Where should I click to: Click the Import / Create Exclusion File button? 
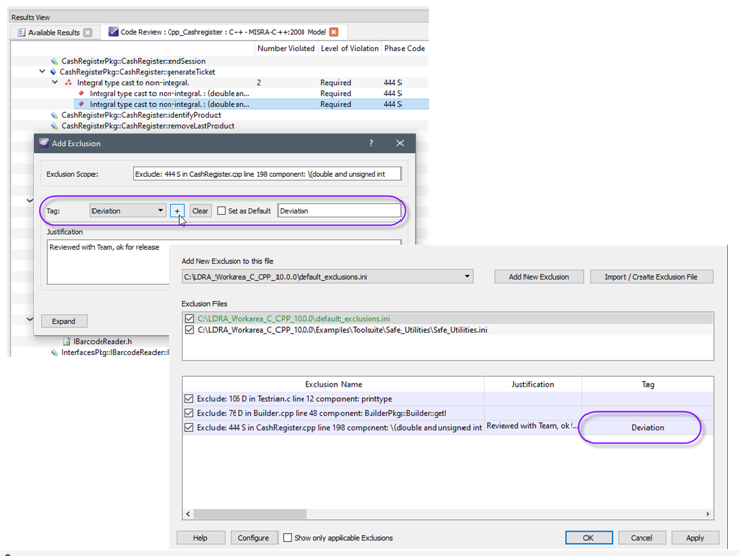pos(651,277)
